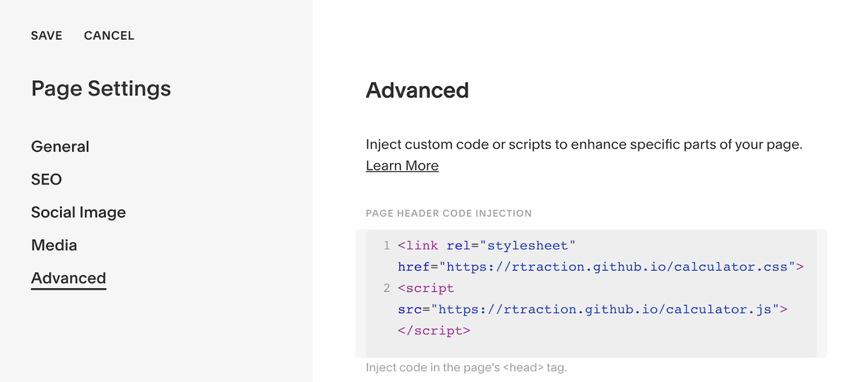Go to the SEO settings section

coord(46,180)
